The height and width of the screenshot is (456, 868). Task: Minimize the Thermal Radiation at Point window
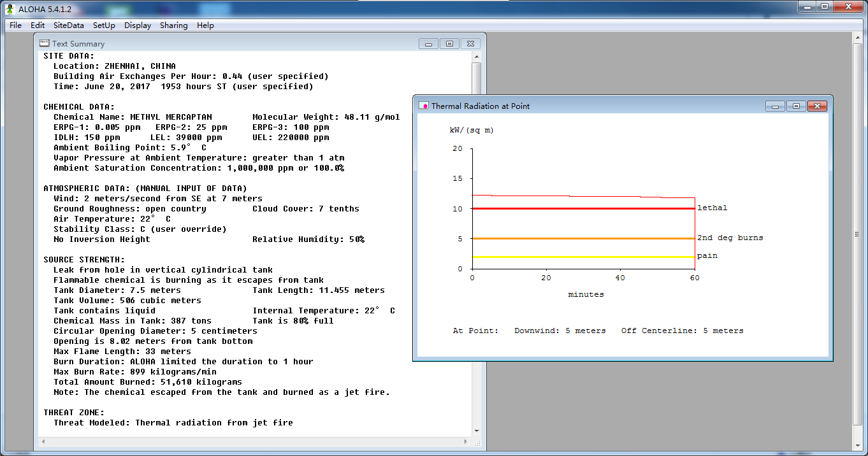coord(775,106)
